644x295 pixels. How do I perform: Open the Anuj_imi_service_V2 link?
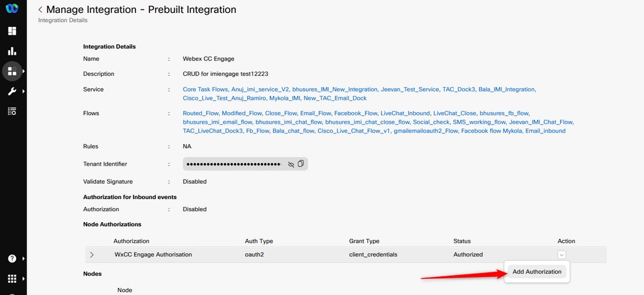click(260, 89)
